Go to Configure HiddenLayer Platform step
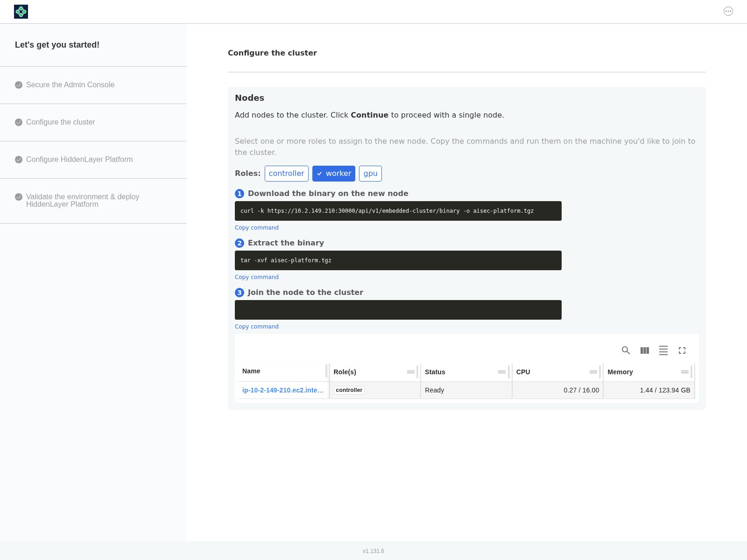 coord(79,160)
